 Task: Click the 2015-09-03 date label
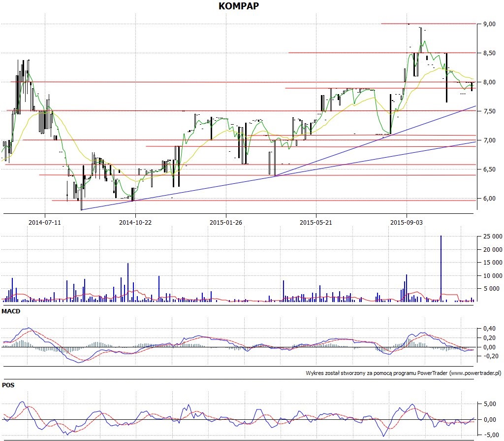pyautogui.click(x=407, y=222)
